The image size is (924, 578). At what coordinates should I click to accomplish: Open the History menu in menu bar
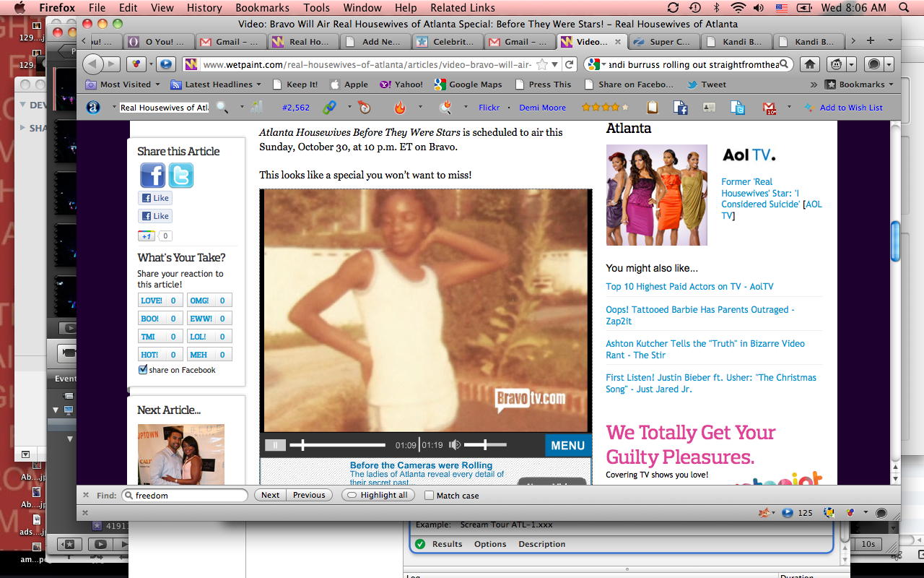coord(204,8)
